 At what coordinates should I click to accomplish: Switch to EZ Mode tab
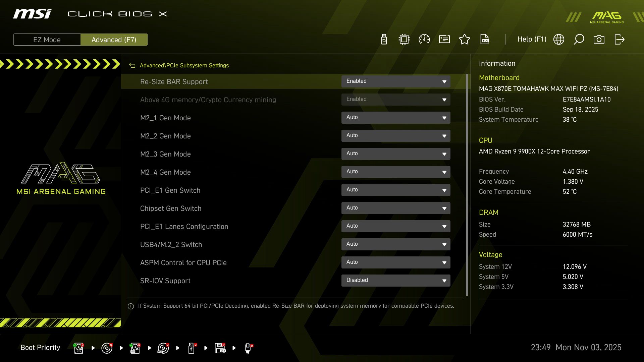[47, 40]
